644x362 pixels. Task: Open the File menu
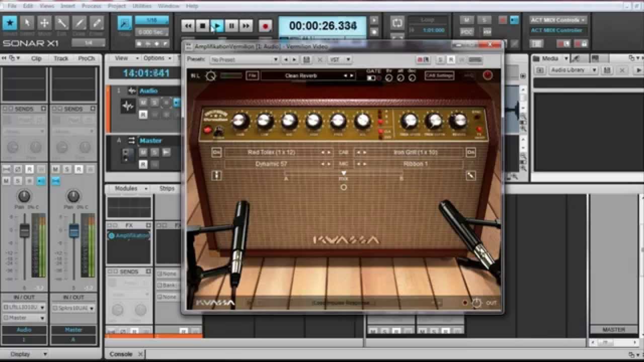pyautogui.click(x=12, y=6)
